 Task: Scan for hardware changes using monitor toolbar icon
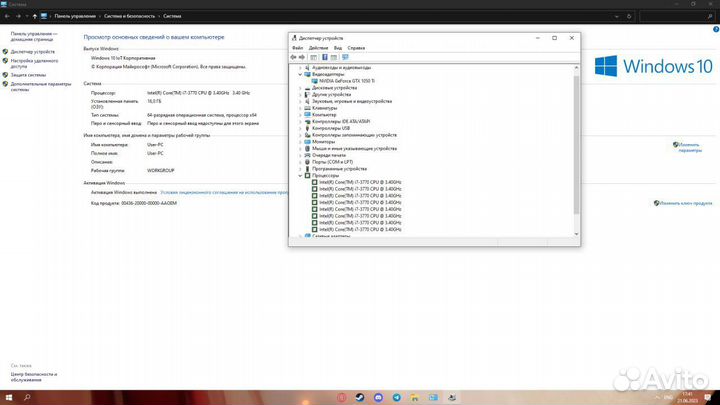click(x=345, y=57)
